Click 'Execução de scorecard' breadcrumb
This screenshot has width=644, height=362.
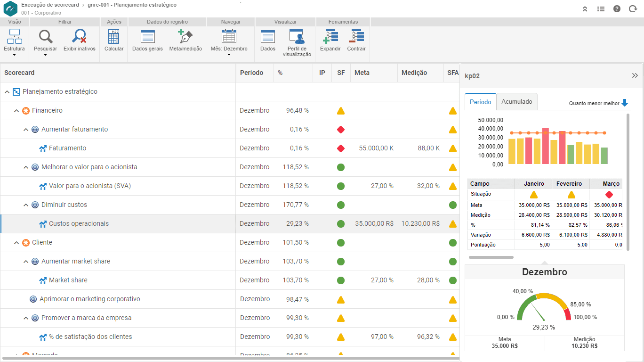pyautogui.click(x=50, y=5)
